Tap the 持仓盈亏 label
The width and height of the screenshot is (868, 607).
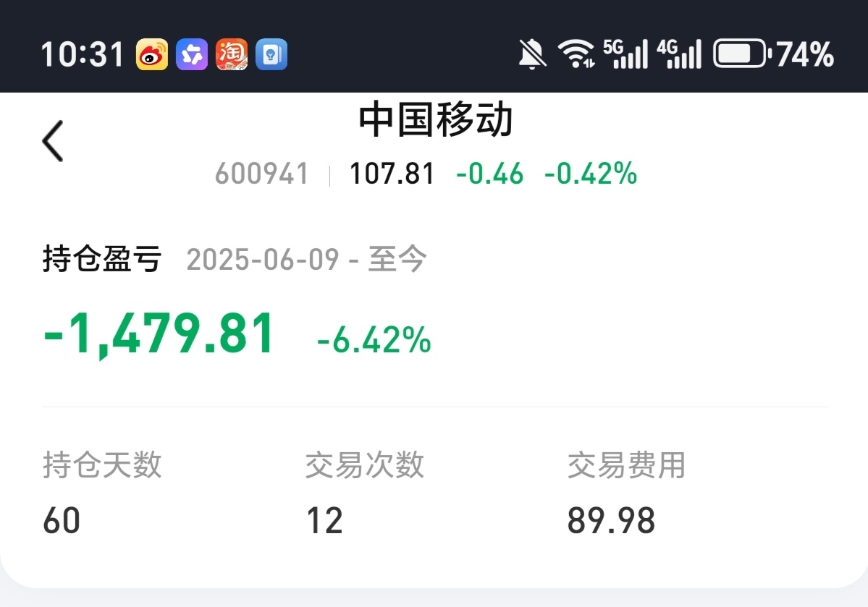(102, 258)
